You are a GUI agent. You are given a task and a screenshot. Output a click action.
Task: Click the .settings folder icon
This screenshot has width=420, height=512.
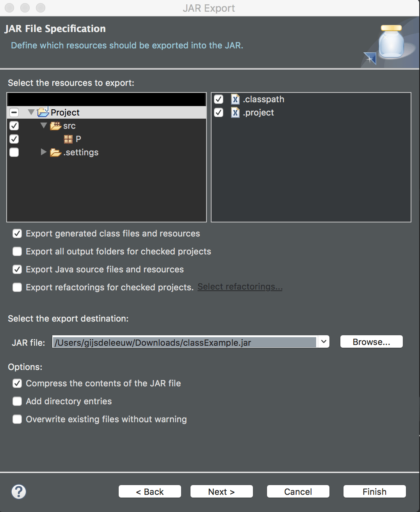click(x=55, y=152)
